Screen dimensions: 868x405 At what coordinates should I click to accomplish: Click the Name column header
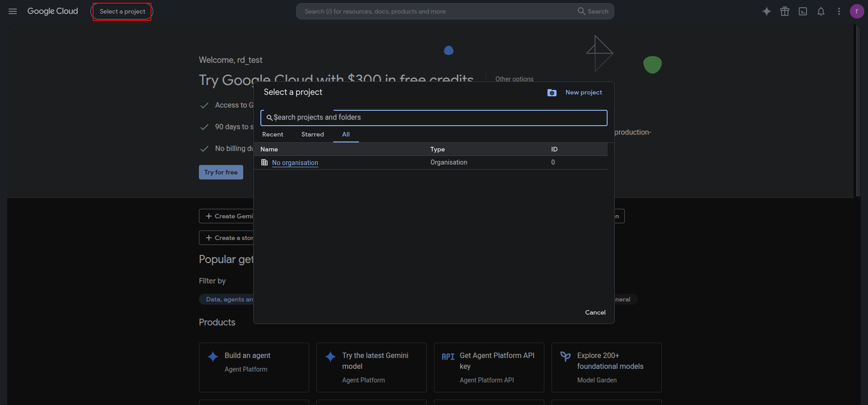pyautogui.click(x=269, y=149)
